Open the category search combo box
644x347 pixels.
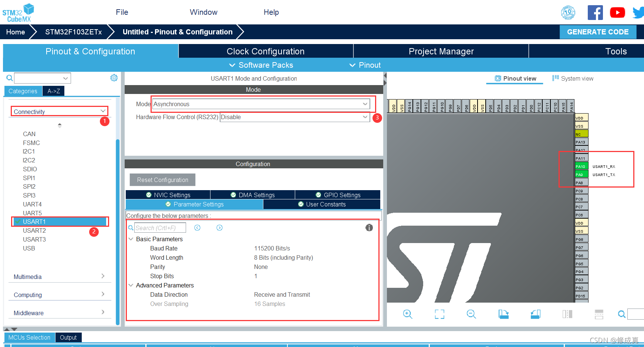click(x=43, y=78)
